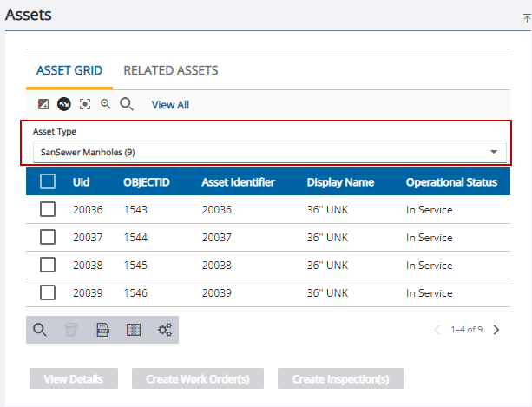Open grid settings gears icon

165,330
